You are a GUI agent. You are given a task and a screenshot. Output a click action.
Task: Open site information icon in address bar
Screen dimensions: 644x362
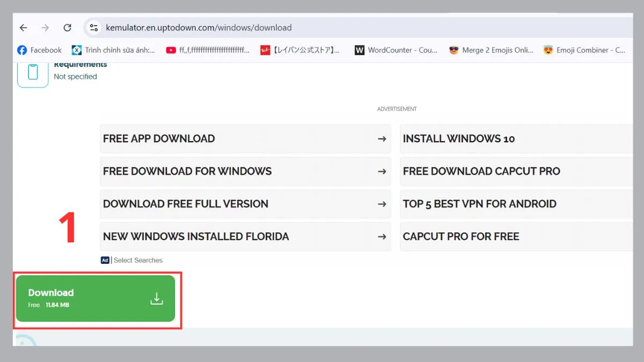94,28
